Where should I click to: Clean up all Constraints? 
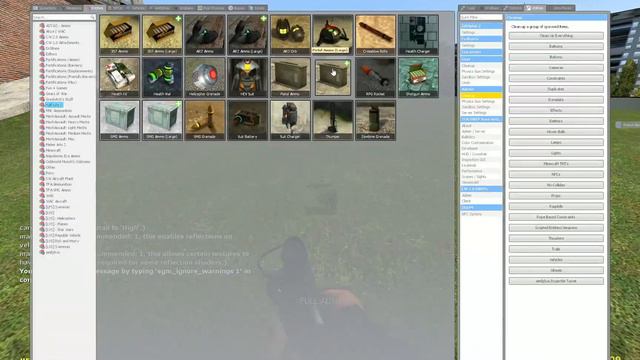[556, 78]
